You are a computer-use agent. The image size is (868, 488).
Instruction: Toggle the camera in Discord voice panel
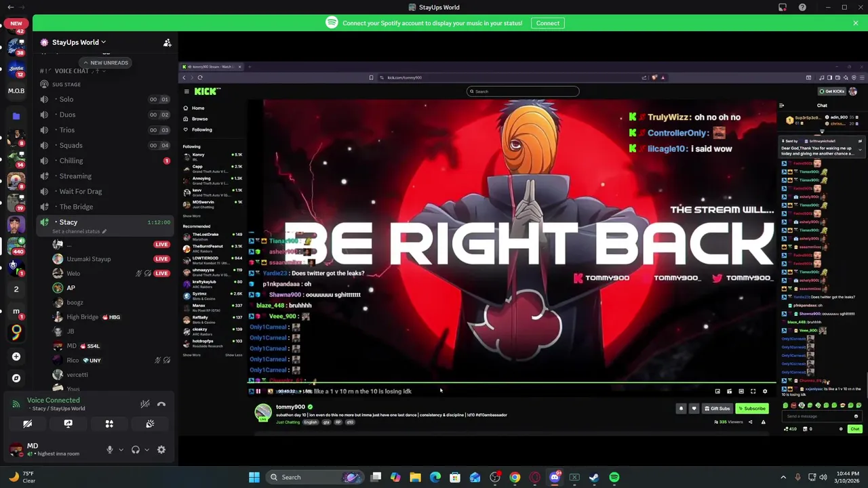click(x=27, y=424)
